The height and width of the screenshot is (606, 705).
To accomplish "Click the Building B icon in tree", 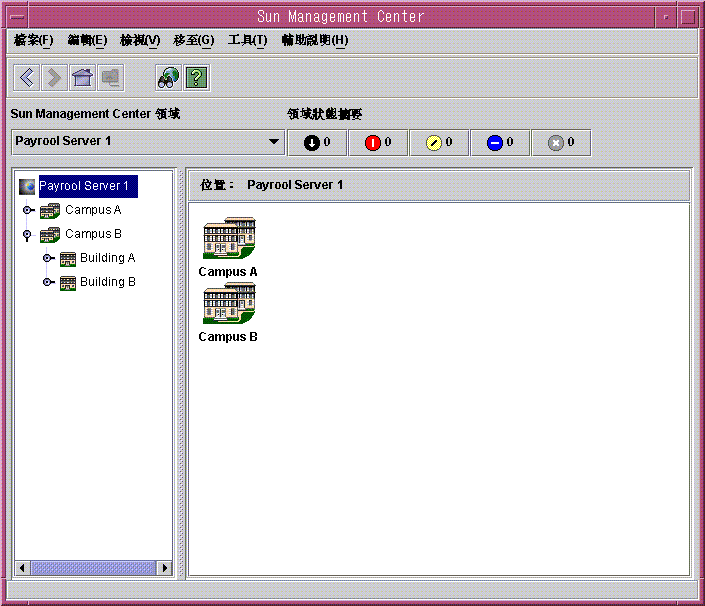I will click(x=68, y=283).
